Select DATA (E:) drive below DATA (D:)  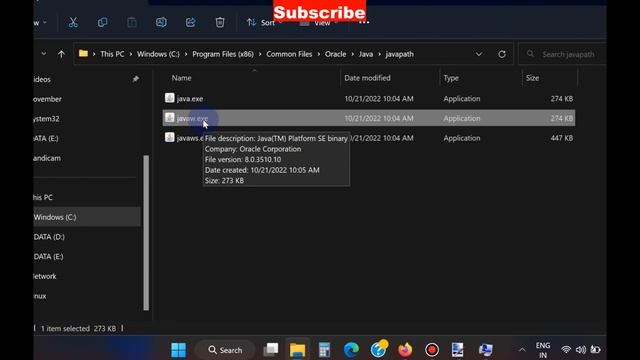pyautogui.click(x=48, y=256)
